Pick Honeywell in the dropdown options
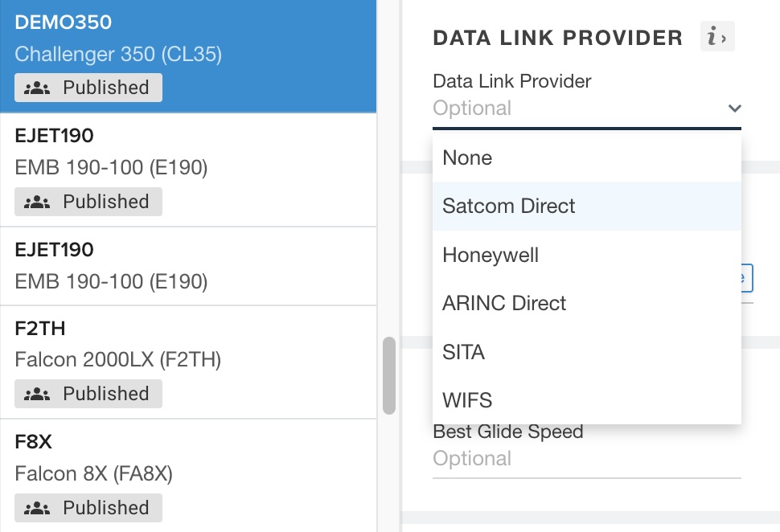 pos(491,256)
